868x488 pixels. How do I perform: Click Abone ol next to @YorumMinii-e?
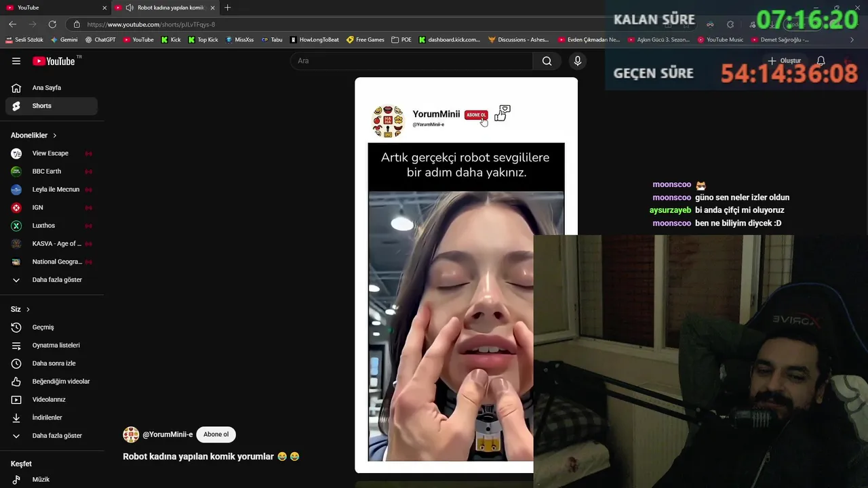click(216, 434)
